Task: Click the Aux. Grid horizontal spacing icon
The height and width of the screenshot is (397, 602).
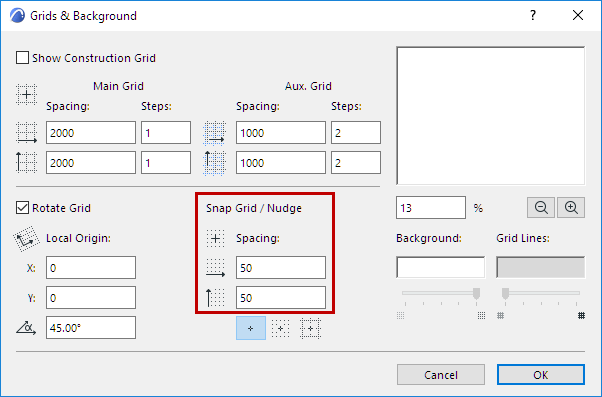Action: point(214,133)
